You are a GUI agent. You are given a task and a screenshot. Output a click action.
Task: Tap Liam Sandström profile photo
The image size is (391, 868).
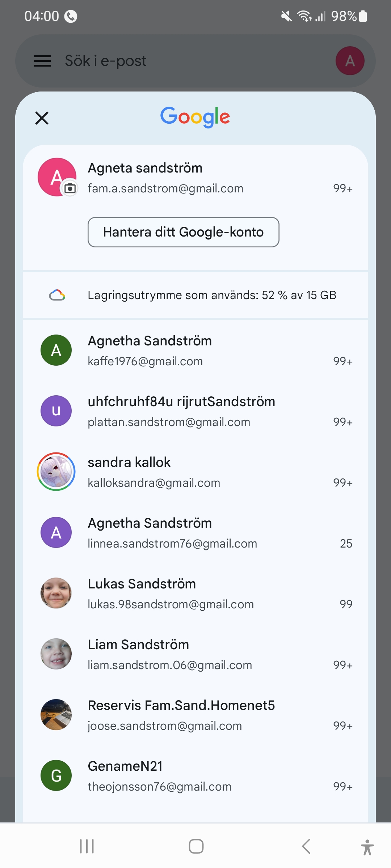(56, 654)
